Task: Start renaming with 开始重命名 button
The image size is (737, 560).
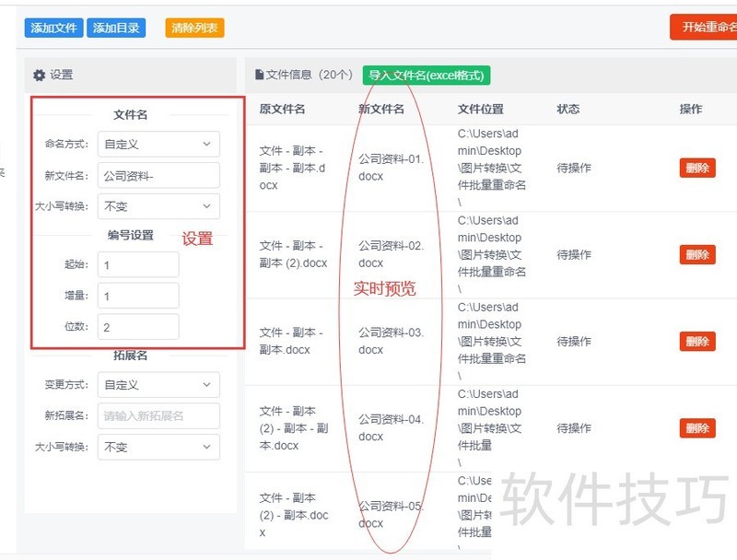Action: [704, 28]
